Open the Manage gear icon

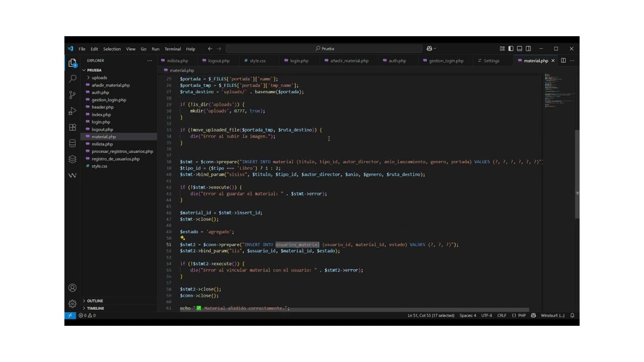(72, 304)
